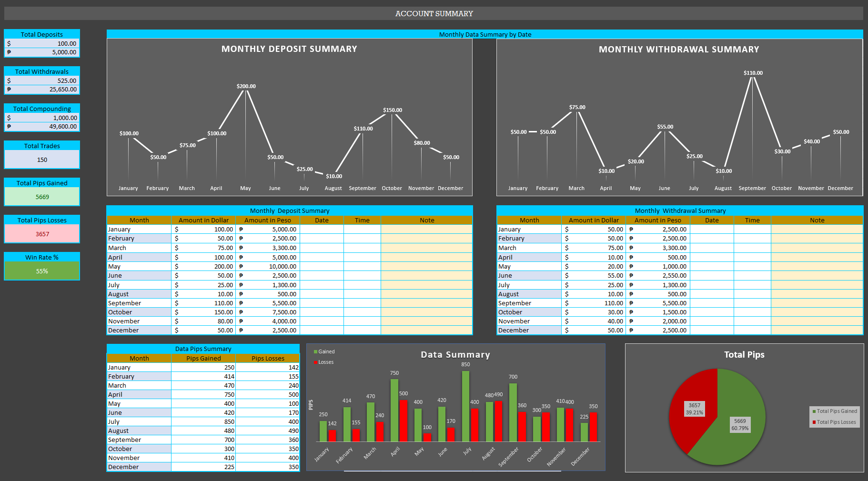
Task: Click the $75.00 March label in withdrawal chart
Action: click(x=577, y=107)
